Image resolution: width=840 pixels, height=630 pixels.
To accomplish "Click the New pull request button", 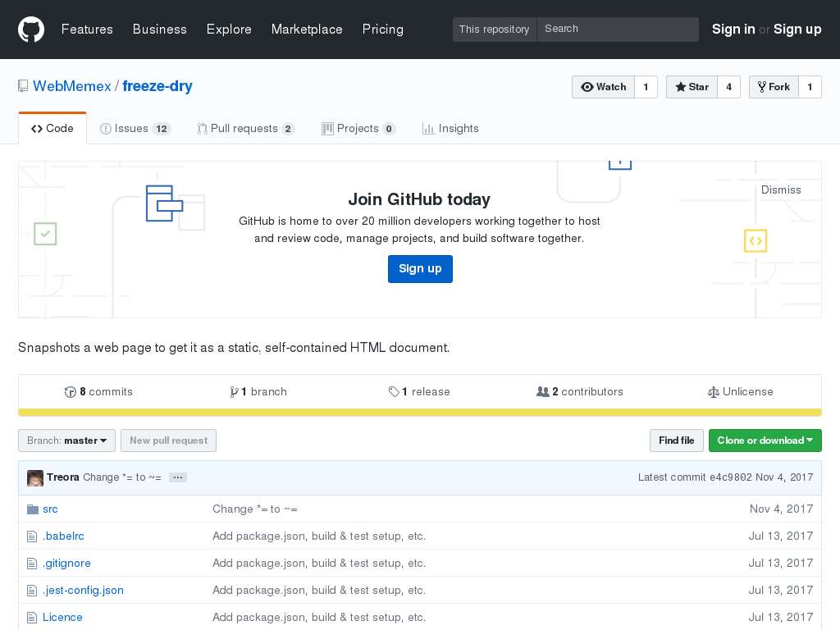I will pyautogui.click(x=169, y=441).
